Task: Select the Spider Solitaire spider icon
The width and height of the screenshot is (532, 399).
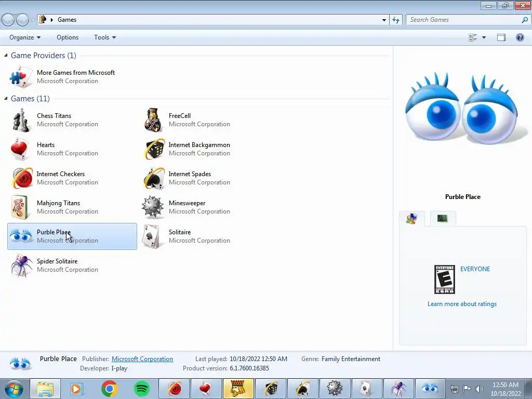Action: click(21, 265)
